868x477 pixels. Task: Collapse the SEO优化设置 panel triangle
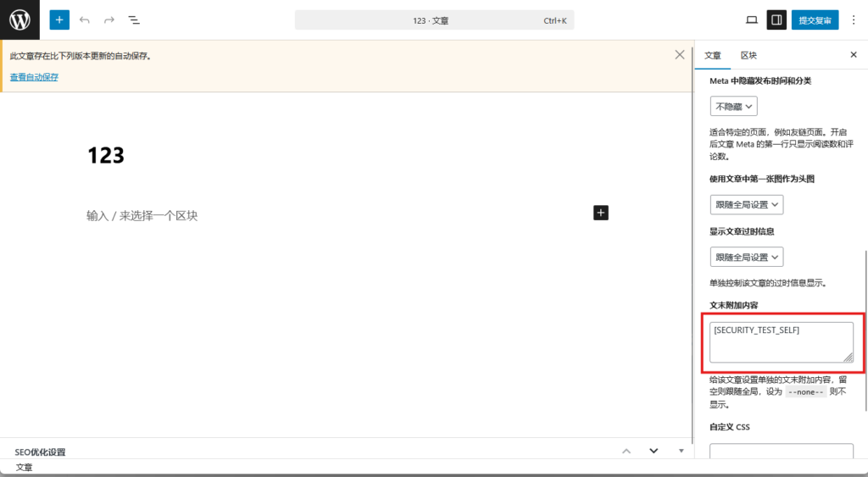coord(681,451)
